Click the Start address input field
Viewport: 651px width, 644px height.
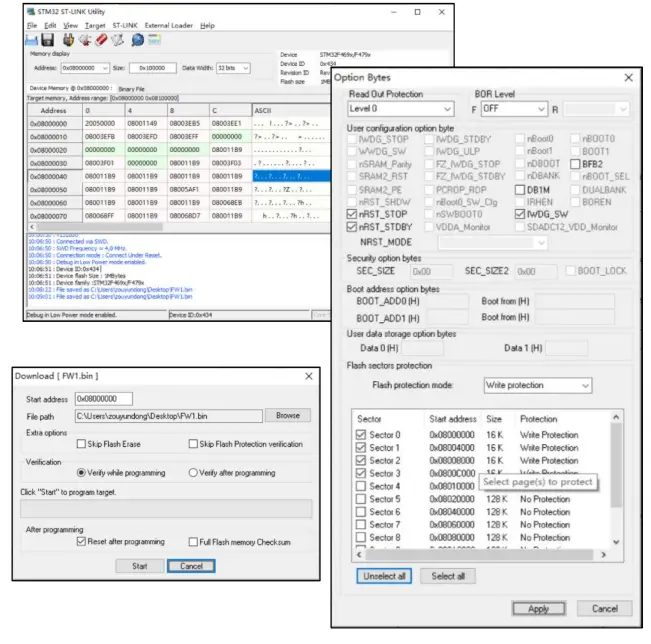104,399
